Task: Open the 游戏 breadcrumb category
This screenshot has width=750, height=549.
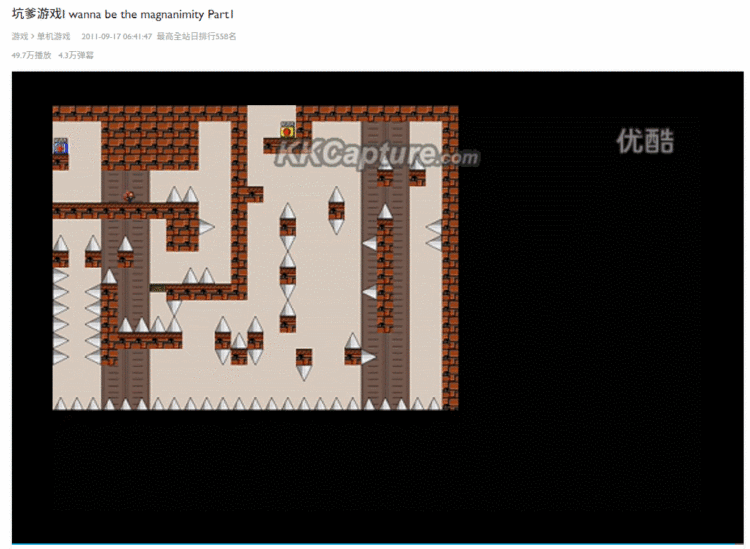Action: click(x=19, y=36)
